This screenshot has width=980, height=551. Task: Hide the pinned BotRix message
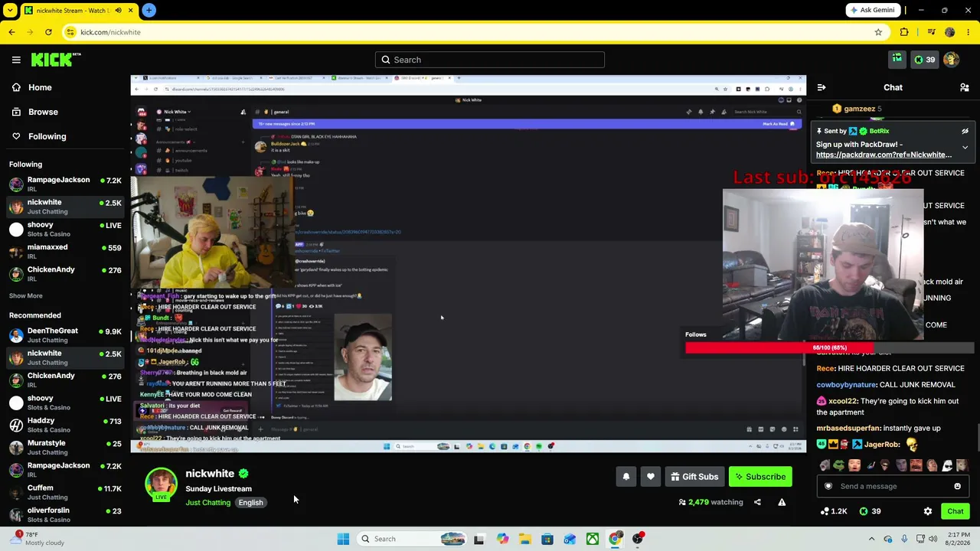tap(965, 131)
